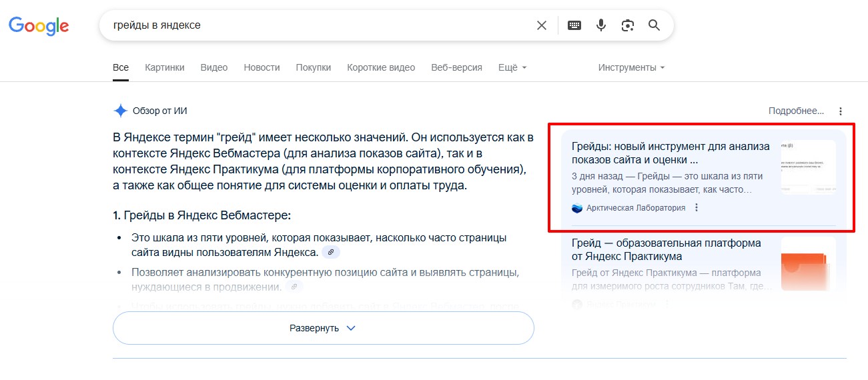Select bullet 'Позволяет анализировать конкурентную позицию'
This screenshot has width=868, height=380.
[326, 279]
